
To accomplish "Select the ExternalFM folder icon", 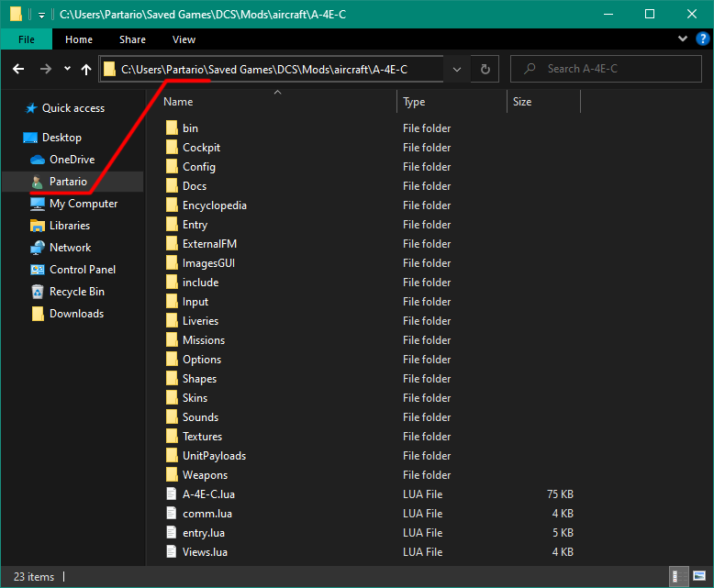I will tap(172, 243).
